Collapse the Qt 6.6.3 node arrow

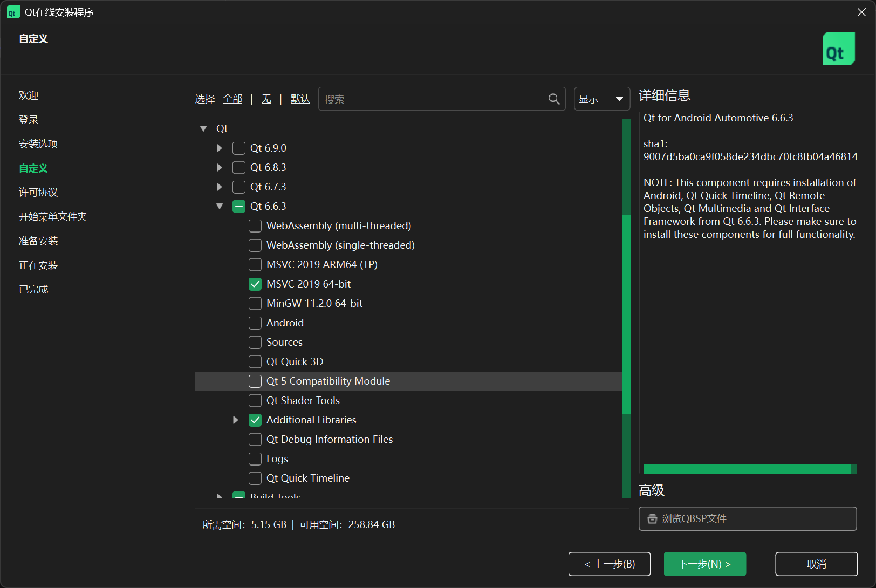click(x=220, y=207)
